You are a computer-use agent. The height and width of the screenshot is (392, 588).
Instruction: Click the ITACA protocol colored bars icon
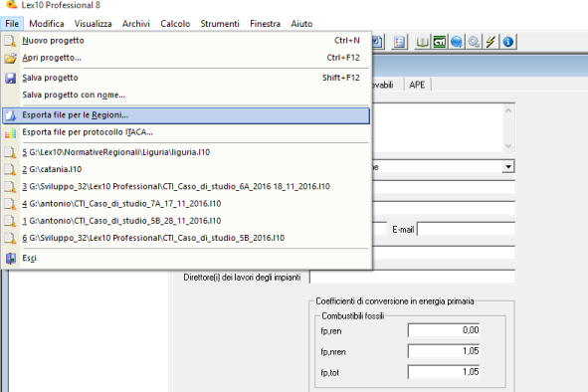[11, 132]
